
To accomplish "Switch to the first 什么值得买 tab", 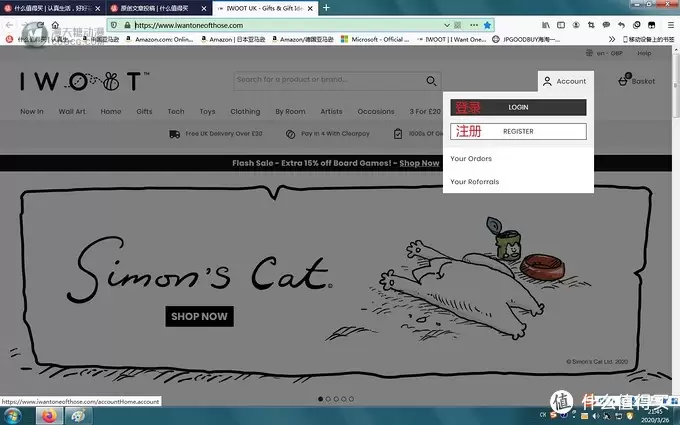I will (x=51, y=8).
